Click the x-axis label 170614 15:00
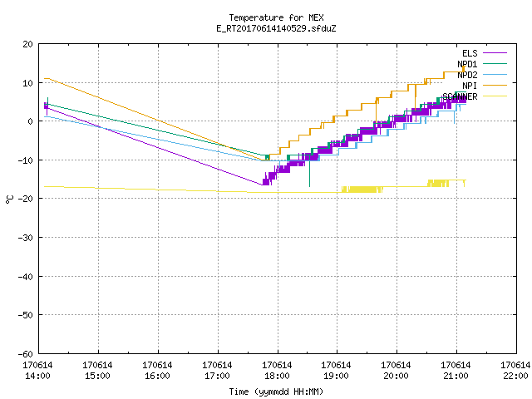 click(x=97, y=371)
